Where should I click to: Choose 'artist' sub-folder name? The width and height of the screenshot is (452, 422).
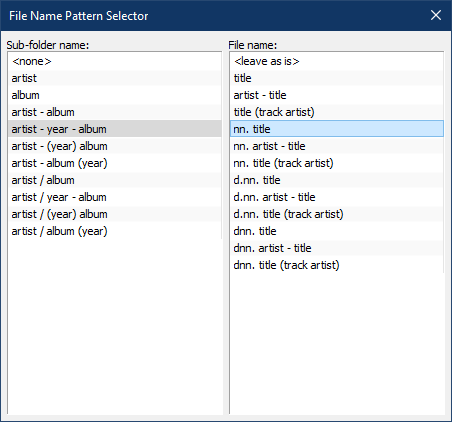click(x=115, y=78)
